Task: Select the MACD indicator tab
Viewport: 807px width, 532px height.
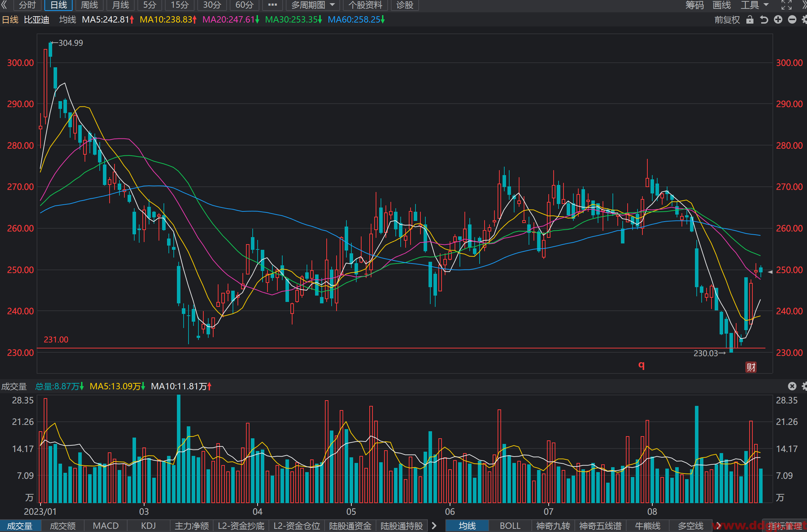Action: 105,526
